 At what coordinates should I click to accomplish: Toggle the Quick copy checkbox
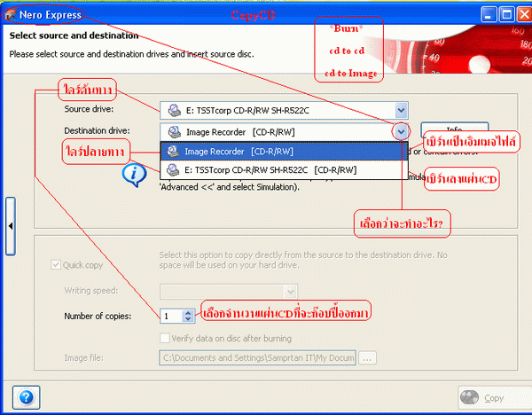(56, 264)
